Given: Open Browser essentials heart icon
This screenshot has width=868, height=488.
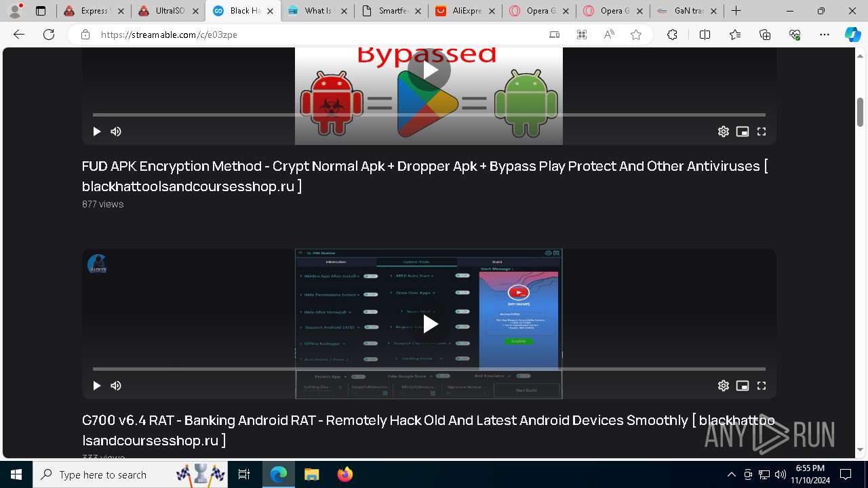Looking at the screenshot, I should (795, 35).
